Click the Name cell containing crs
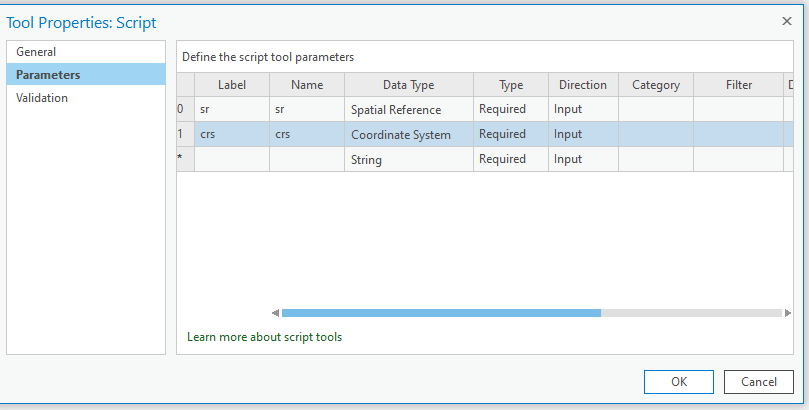809x410 pixels. tap(306, 134)
